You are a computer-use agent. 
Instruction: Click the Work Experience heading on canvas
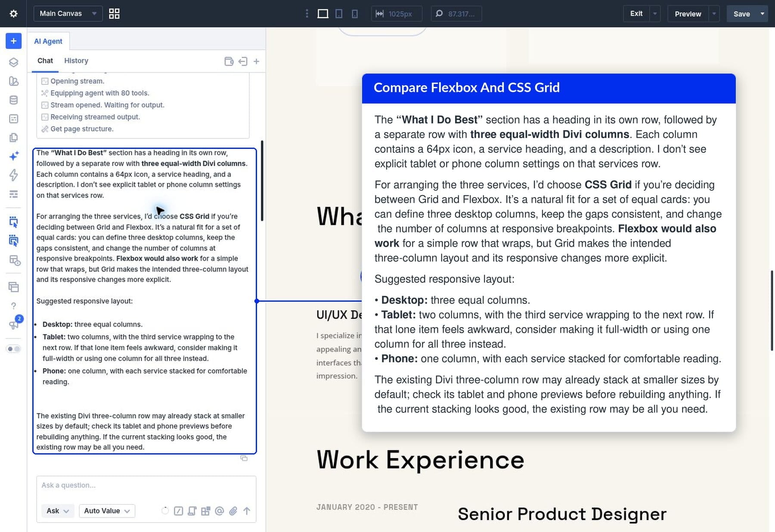point(421,460)
